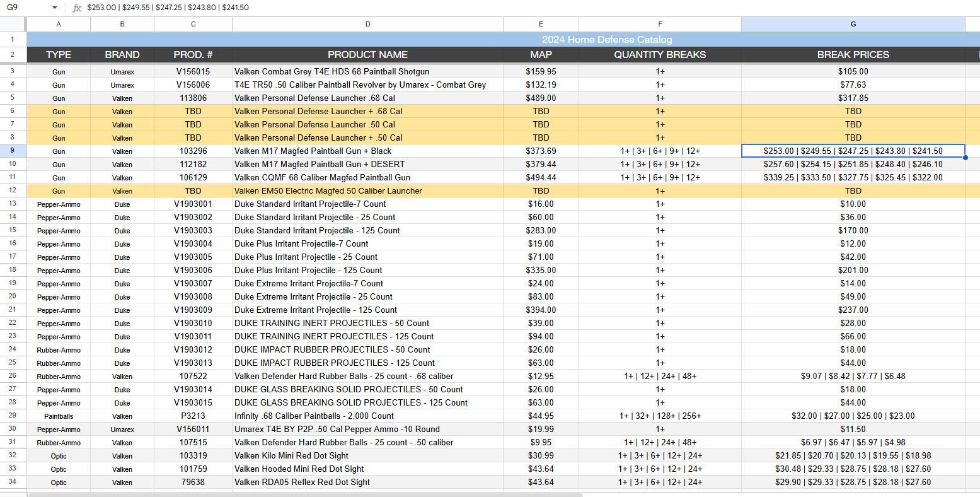Viewport: 980px width, 497px height.
Task: Click the PRODUCT NAME header cell
Action: coord(367,55)
